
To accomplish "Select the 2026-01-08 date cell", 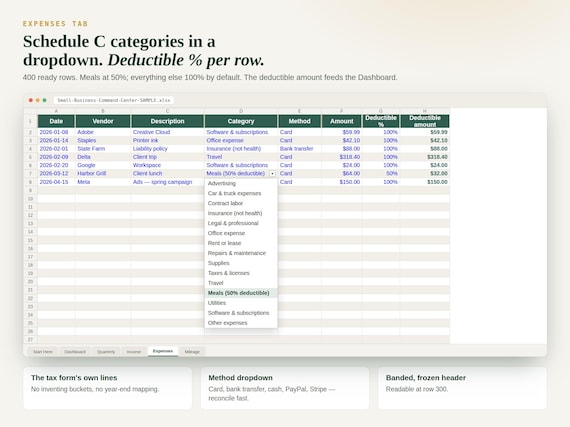I will tap(56, 132).
